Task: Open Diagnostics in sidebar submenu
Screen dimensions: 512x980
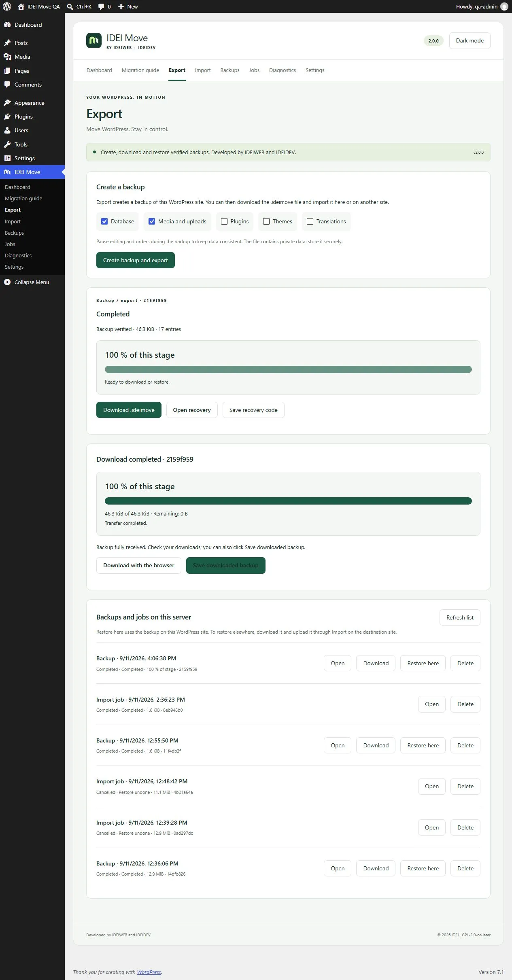Action: (18, 255)
